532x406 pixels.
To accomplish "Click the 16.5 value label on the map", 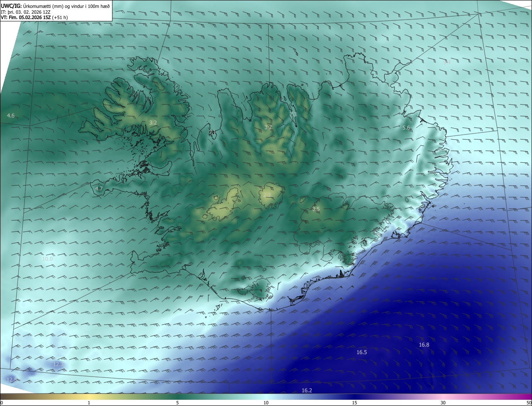I will click(x=362, y=352).
